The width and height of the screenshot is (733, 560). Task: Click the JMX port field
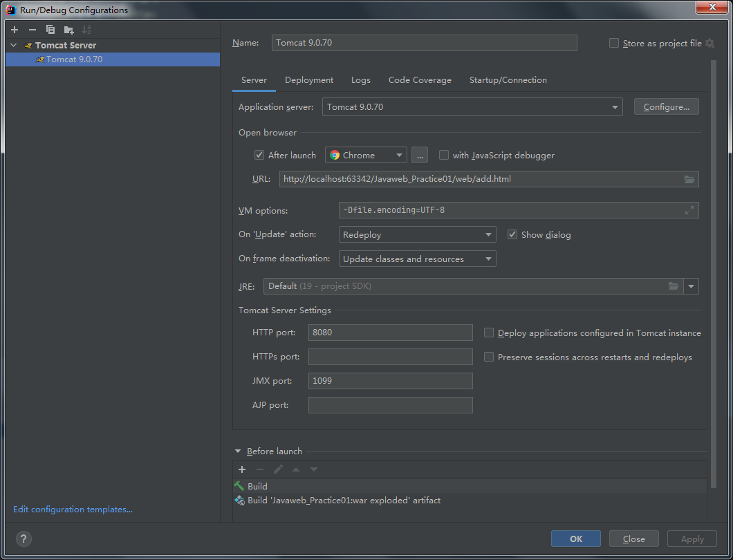(390, 381)
